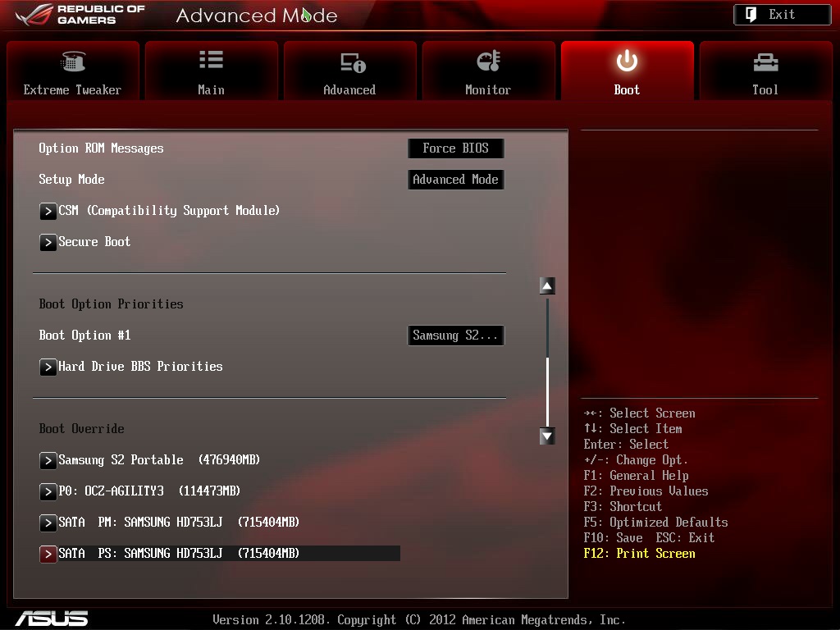Click the vertical scrollbar thumb

pos(547,391)
